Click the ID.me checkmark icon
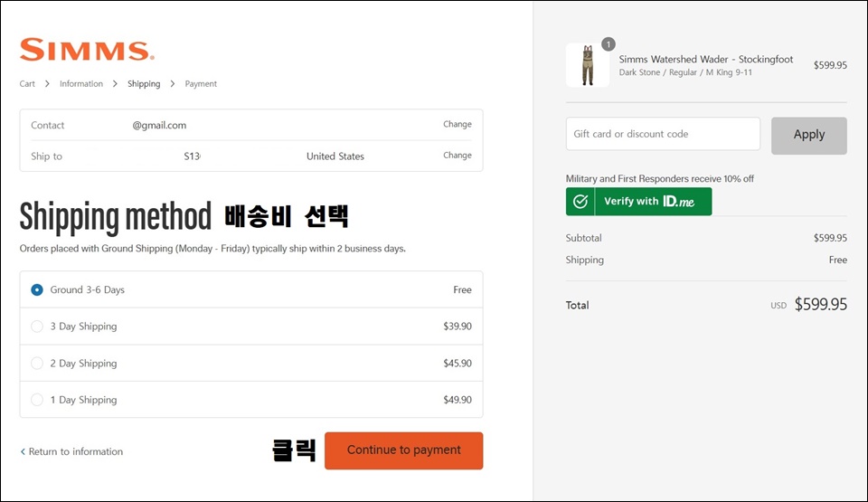 coord(580,201)
